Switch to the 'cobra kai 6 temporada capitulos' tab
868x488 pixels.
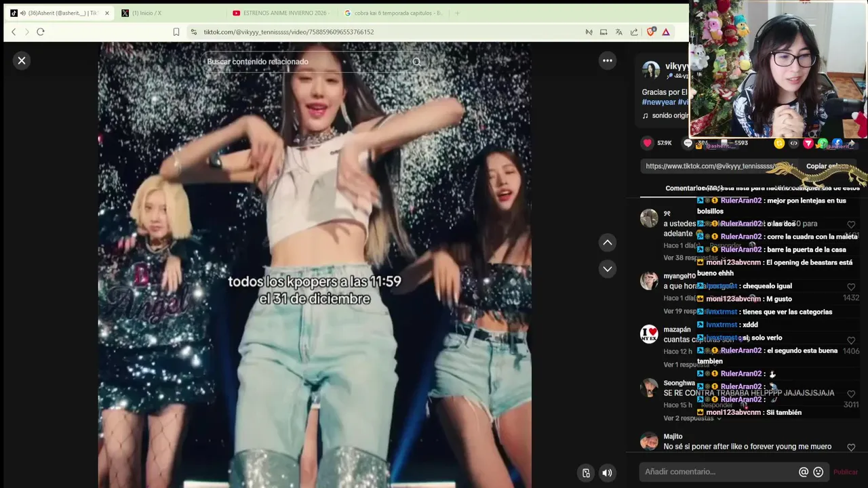click(x=393, y=13)
